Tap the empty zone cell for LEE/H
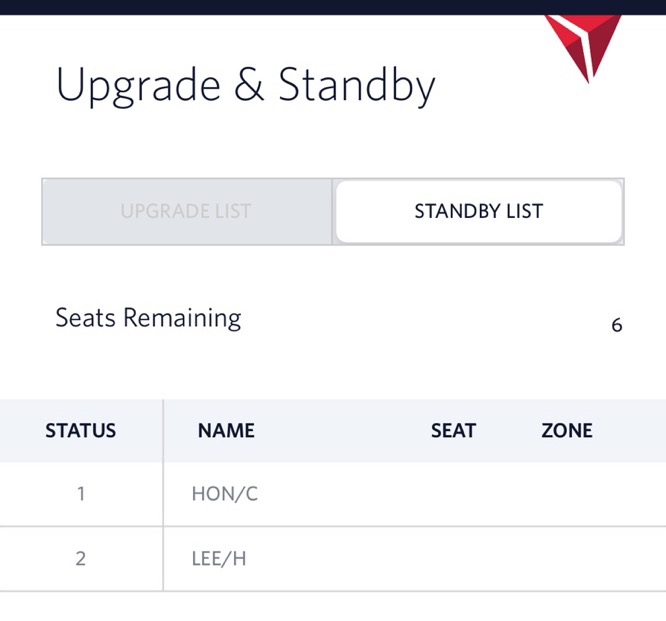The width and height of the screenshot is (666, 621). [x=567, y=559]
